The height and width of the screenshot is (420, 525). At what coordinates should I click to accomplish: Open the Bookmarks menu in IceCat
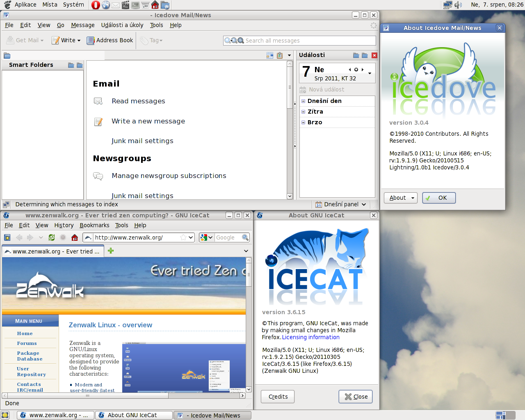(94, 225)
